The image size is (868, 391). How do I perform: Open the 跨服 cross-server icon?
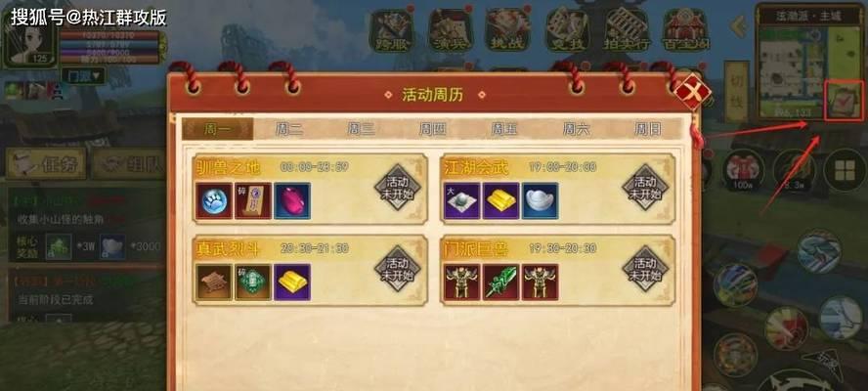(x=391, y=28)
